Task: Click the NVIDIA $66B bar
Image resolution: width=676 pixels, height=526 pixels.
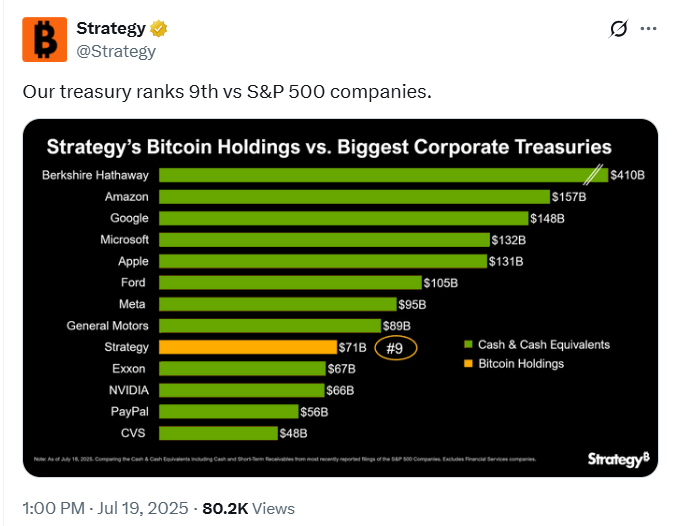Action: (x=242, y=390)
